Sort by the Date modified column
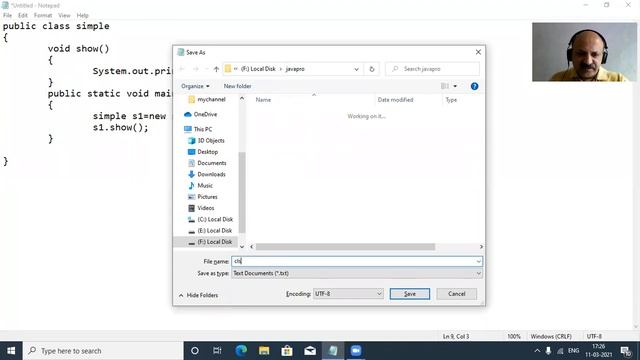The height and width of the screenshot is (360, 640). pyautogui.click(x=395, y=100)
